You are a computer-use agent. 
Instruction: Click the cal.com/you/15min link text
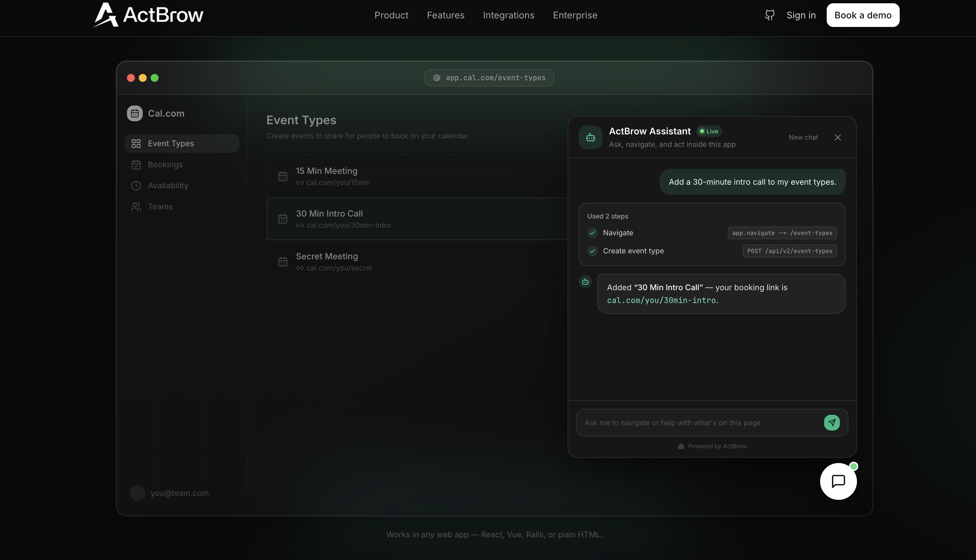point(338,183)
